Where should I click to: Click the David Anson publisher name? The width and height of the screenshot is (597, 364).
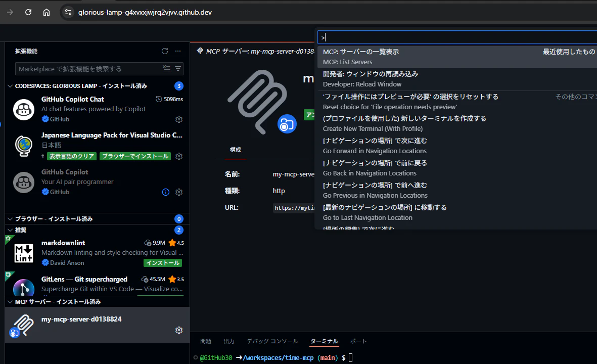pyautogui.click(x=67, y=263)
